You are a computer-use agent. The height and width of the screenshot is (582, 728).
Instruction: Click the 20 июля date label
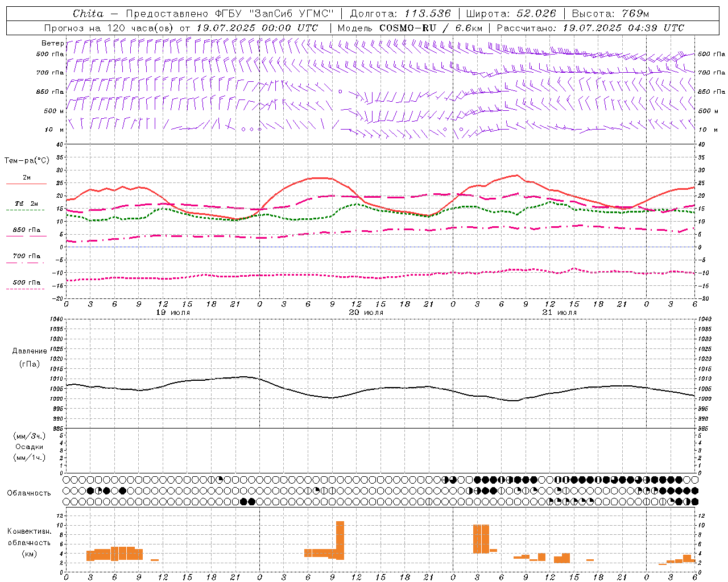point(366,313)
